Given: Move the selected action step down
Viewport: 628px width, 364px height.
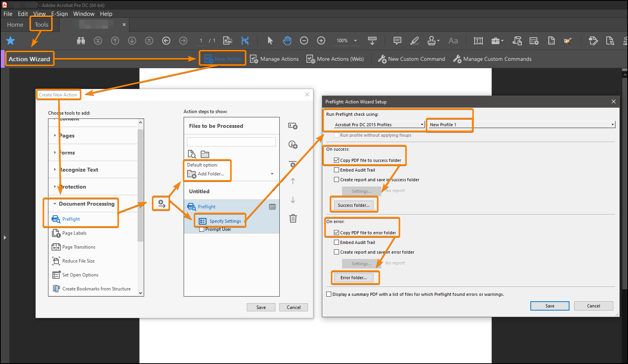Looking at the screenshot, I should click(292, 200).
